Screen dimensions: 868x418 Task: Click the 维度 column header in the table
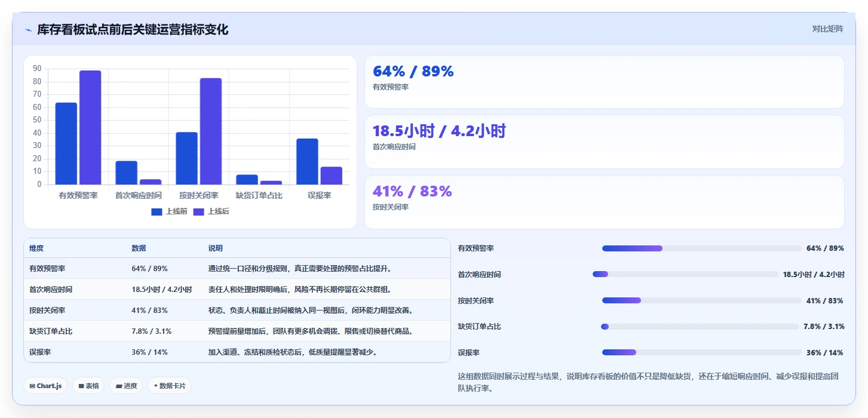point(36,248)
